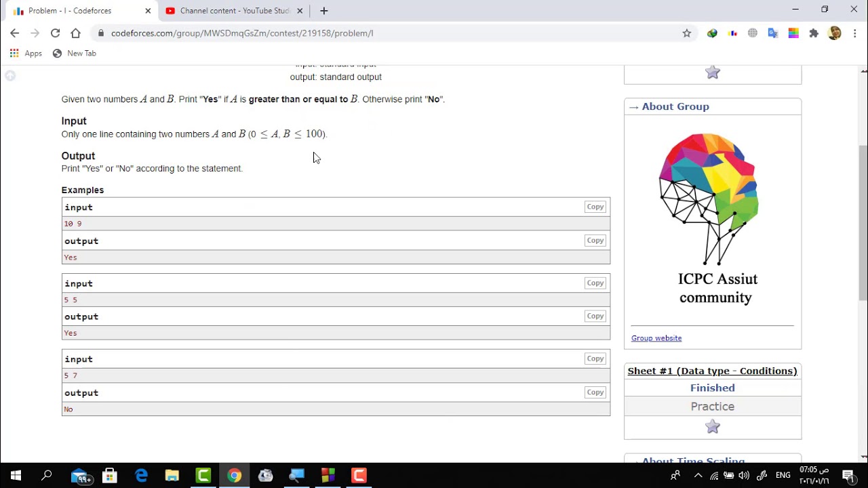Copy the last example output No
This screenshot has height=488, width=868.
pyautogui.click(x=595, y=392)
